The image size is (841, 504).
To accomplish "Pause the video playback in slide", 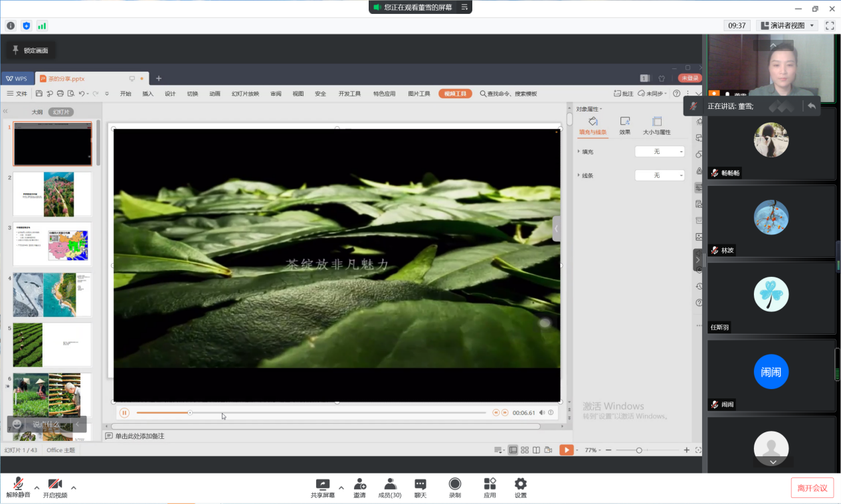I will 124,413.
